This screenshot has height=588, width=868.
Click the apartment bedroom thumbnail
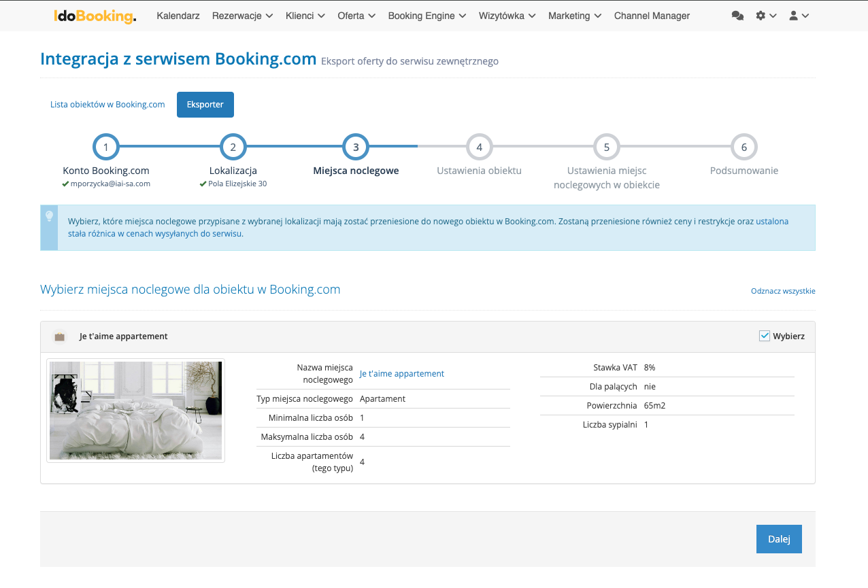135,411
